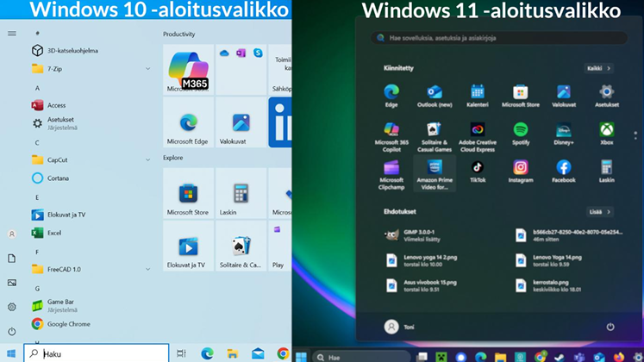This screenshot has height=362, width=644.
Task: Open Laskin in Windows 11 pinned apps
Action: [x=607, y=172]
